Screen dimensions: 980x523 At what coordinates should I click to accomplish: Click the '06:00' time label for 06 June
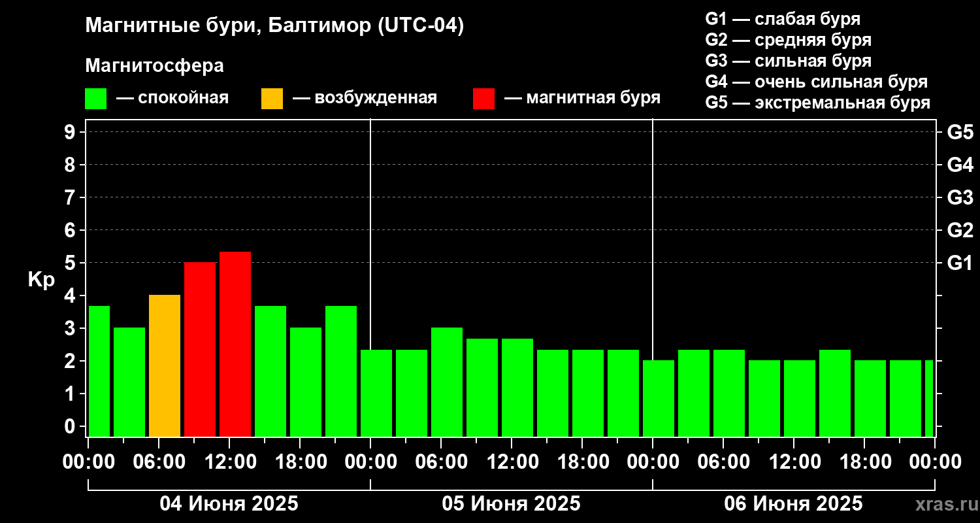pyautogui.click(x=723, y=462)
